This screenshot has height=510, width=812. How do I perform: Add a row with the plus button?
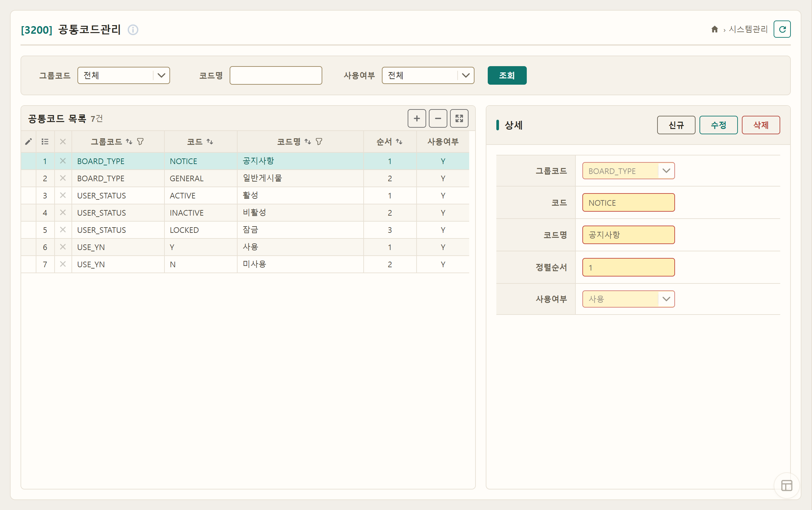(417, 118)
